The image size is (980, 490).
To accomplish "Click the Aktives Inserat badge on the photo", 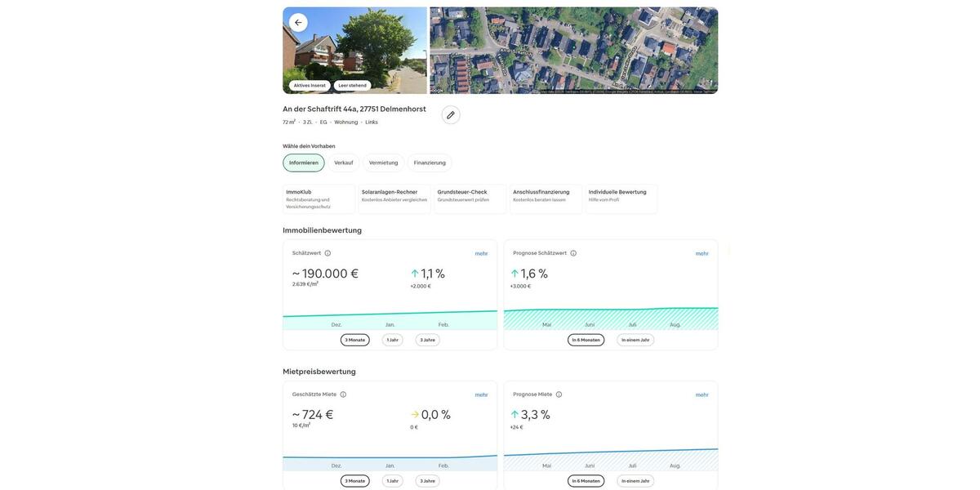I will 310,86.
